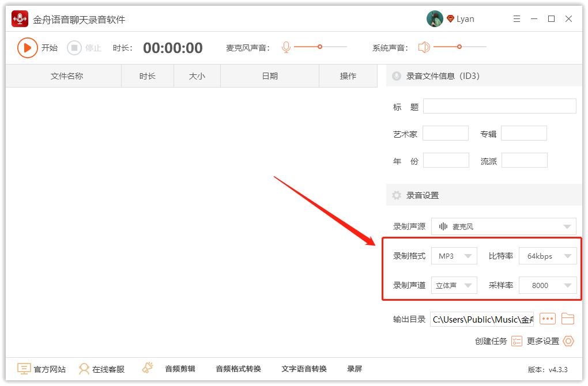Image resolution: width=588 pixels, height=386 pixels.
Task: Adjust the microphone volume slider
Action: click(x=320, y=47)
